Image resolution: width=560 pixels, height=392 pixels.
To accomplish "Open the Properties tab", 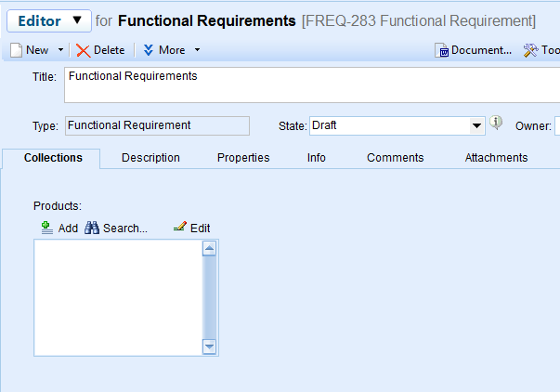I will pos(243,158).
